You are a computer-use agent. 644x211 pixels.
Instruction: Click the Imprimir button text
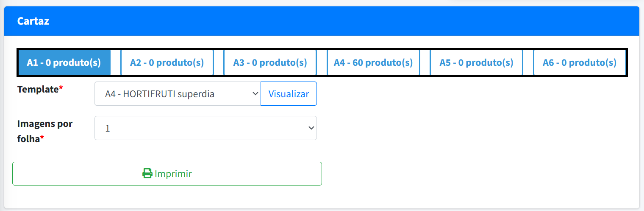pyautogui.click(x=173, y=174)
